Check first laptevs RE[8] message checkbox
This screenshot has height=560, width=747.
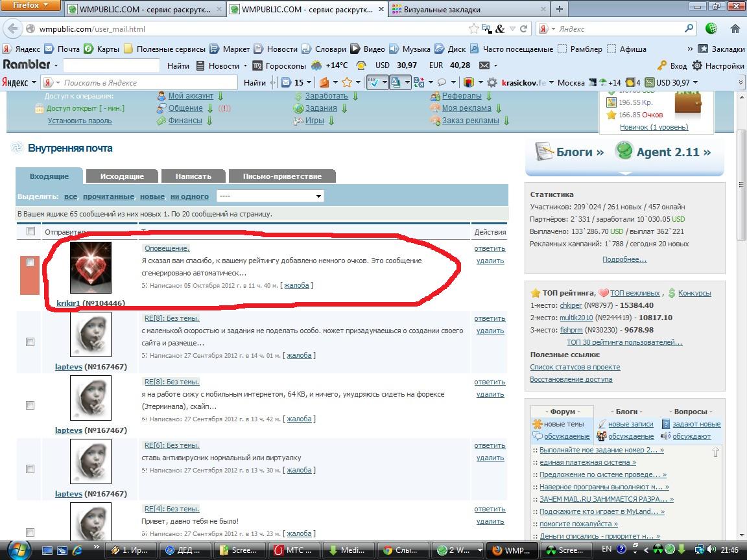point(30,342)
